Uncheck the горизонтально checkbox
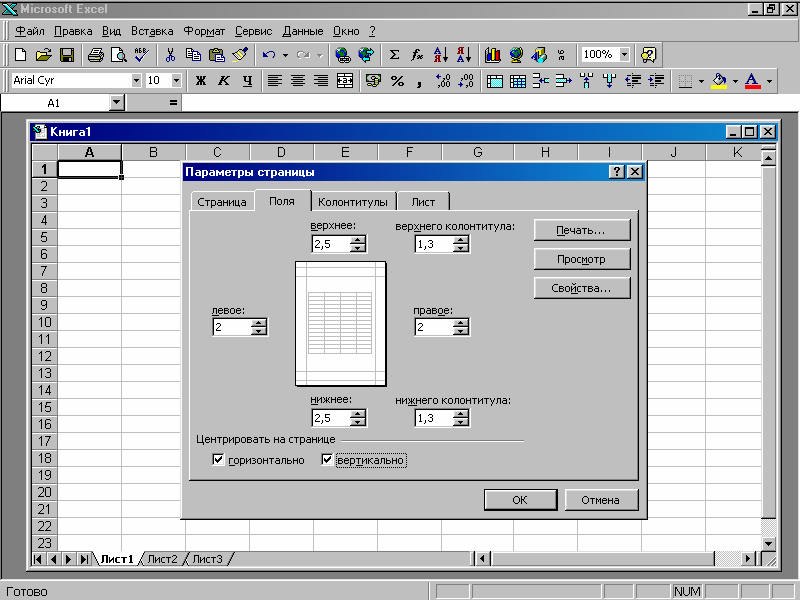800x600 pixels. (218, 460)
